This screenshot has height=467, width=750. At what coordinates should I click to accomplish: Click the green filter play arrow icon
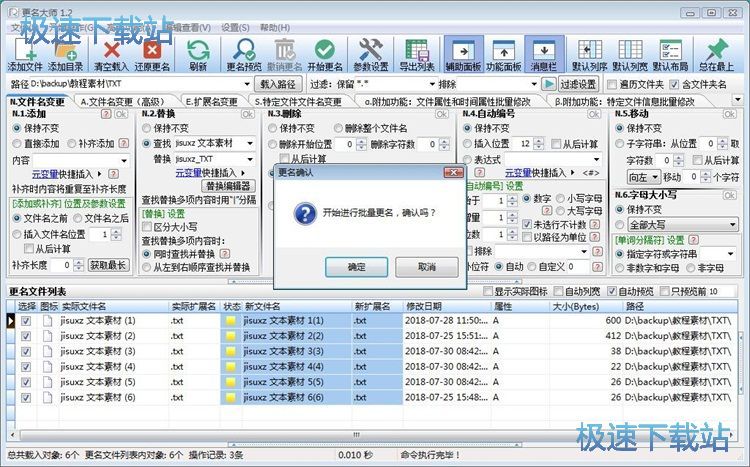(x=549, y=84)
